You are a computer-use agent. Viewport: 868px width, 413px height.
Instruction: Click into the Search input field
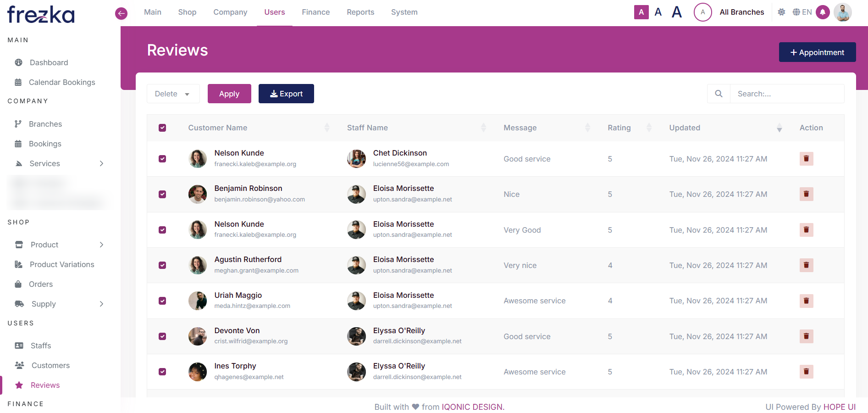[x=786, y=94]
